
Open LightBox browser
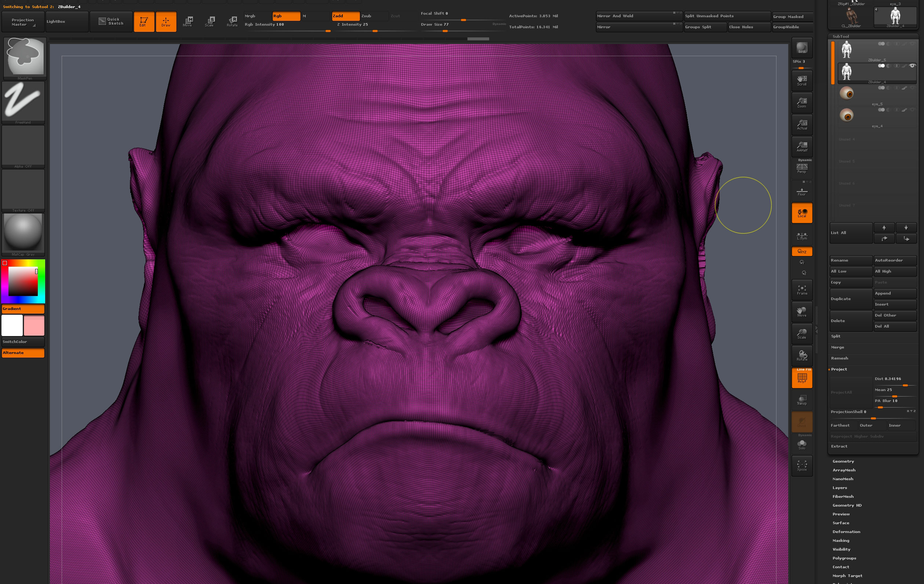(x=67, y=22)
